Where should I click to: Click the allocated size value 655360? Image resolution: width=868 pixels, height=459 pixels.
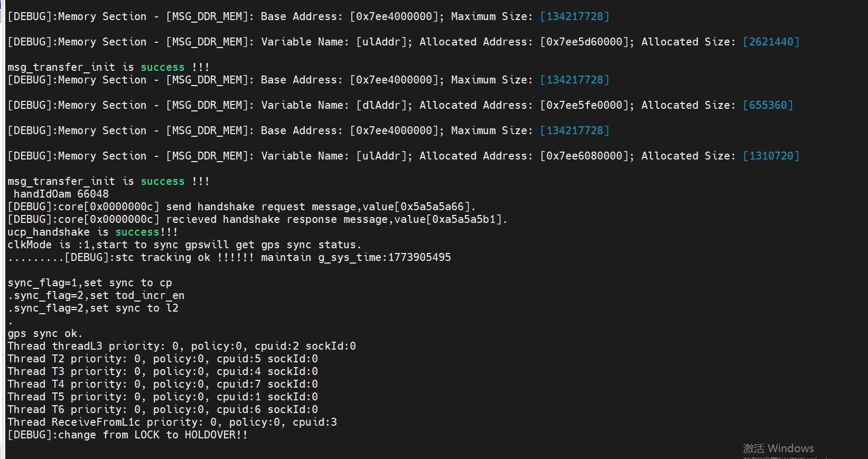click(768, 105)
